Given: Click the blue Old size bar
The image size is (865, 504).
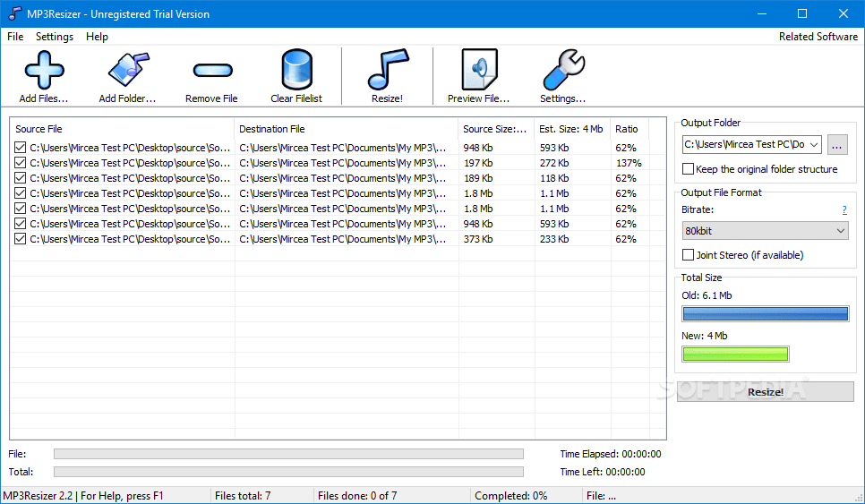Looking at the screenshot, I should click(765, 313).
